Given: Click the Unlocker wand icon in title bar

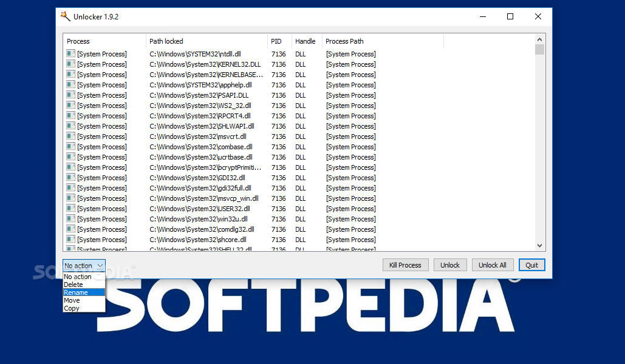Looking at the screenshot, I should click(66, 16).
